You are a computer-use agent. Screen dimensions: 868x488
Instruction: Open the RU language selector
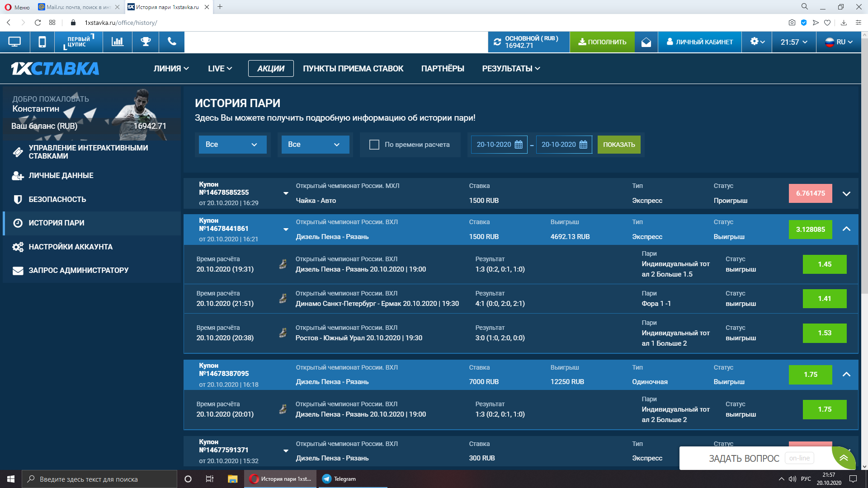(839, 42)
